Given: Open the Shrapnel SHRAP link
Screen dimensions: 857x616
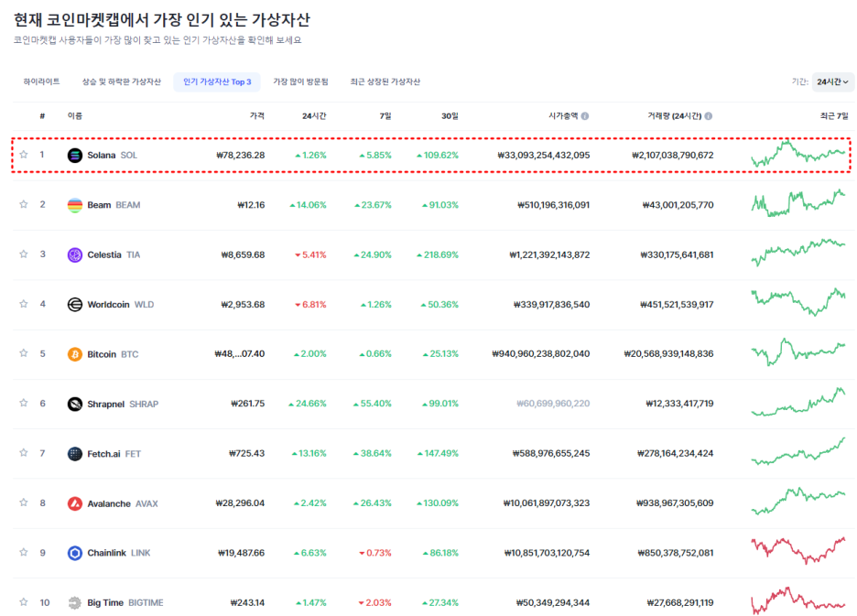Looking at the screenshot, I should coord(123,404).
